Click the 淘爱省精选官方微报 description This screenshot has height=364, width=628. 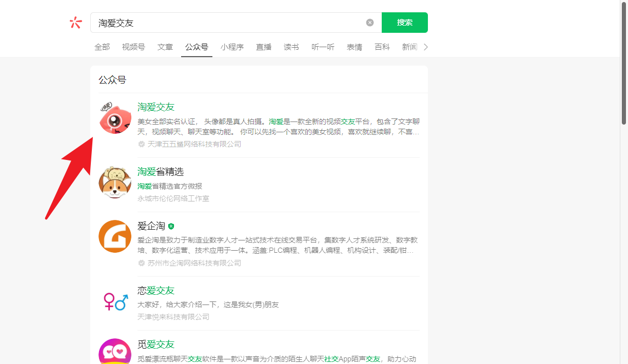point(170,186)
